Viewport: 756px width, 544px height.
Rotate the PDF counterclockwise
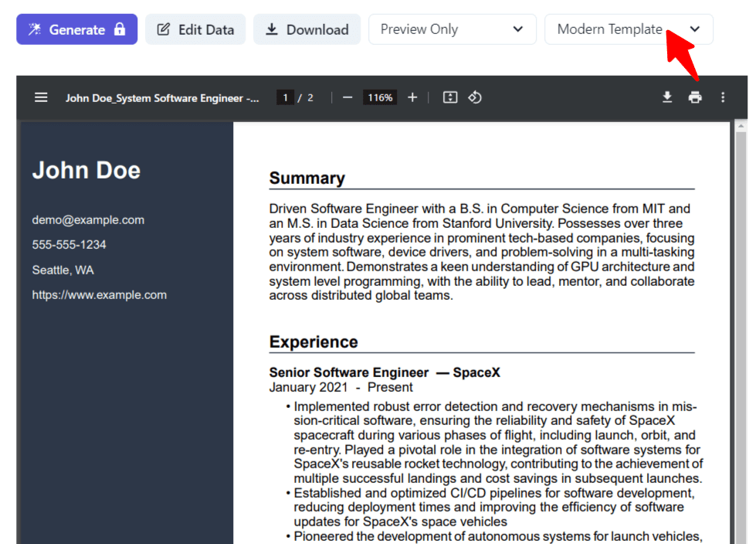[x=475, y=98]
